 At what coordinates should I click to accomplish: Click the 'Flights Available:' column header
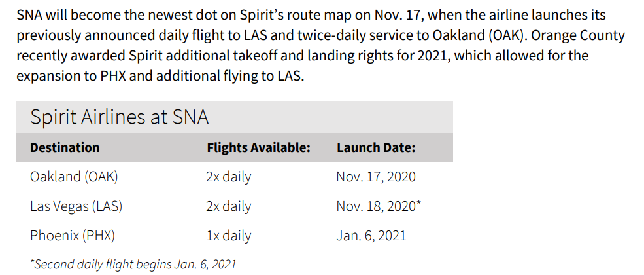[258, 147]
